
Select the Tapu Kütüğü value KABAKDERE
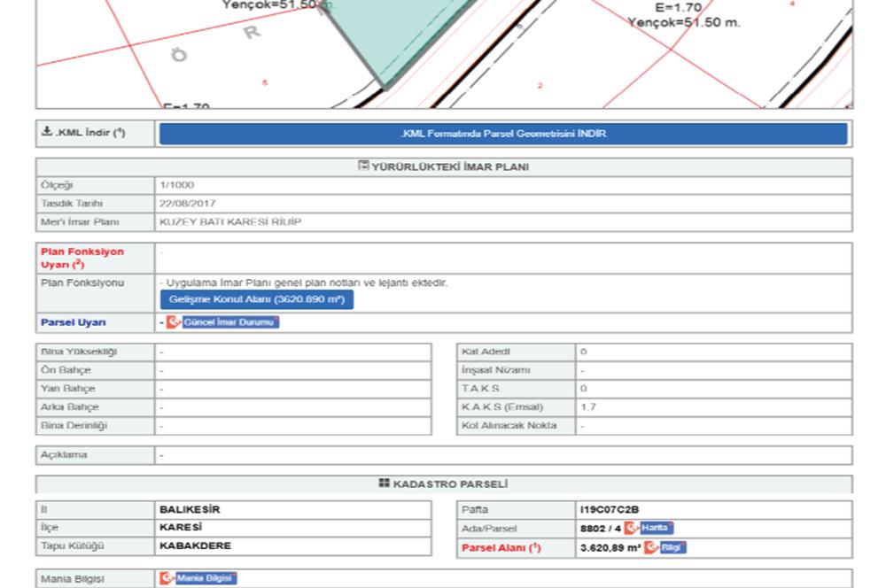[x=196, y=546]
